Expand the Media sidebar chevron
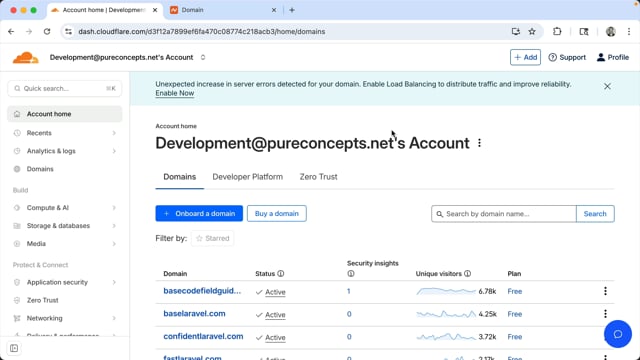 point(114,244)
